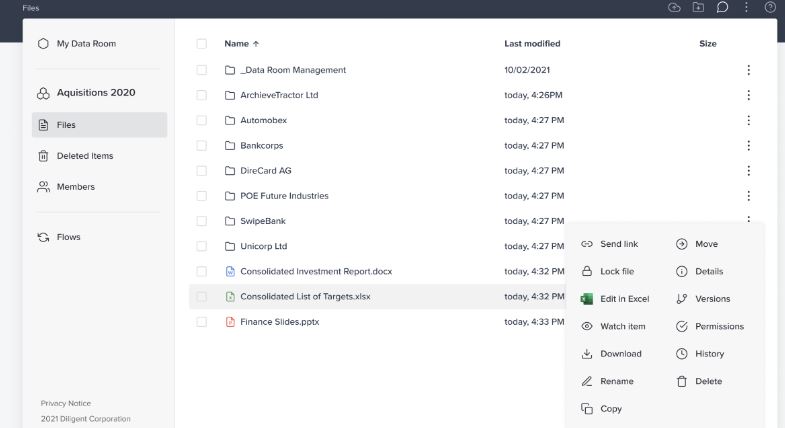Click the Privacy Notice link
The height and width of the screenshot is (428, 785).
pyautogui.click(x=66, y=403)
